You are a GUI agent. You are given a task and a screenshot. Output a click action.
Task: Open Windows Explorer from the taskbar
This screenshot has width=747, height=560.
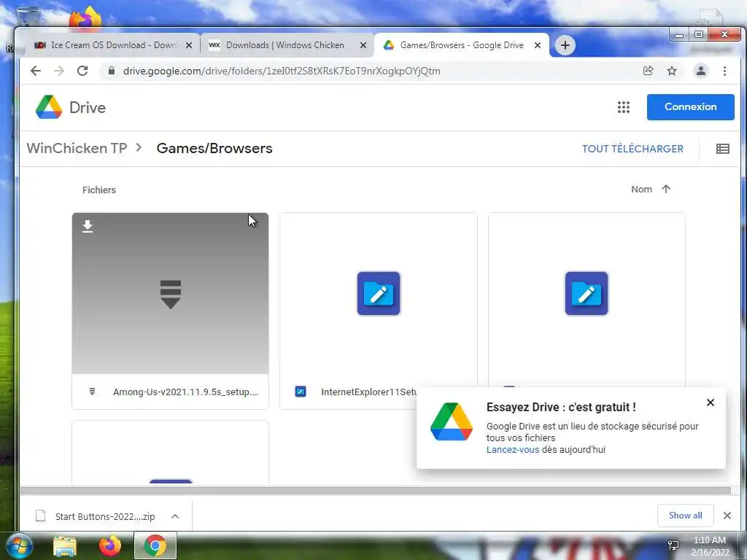(65, 545)
